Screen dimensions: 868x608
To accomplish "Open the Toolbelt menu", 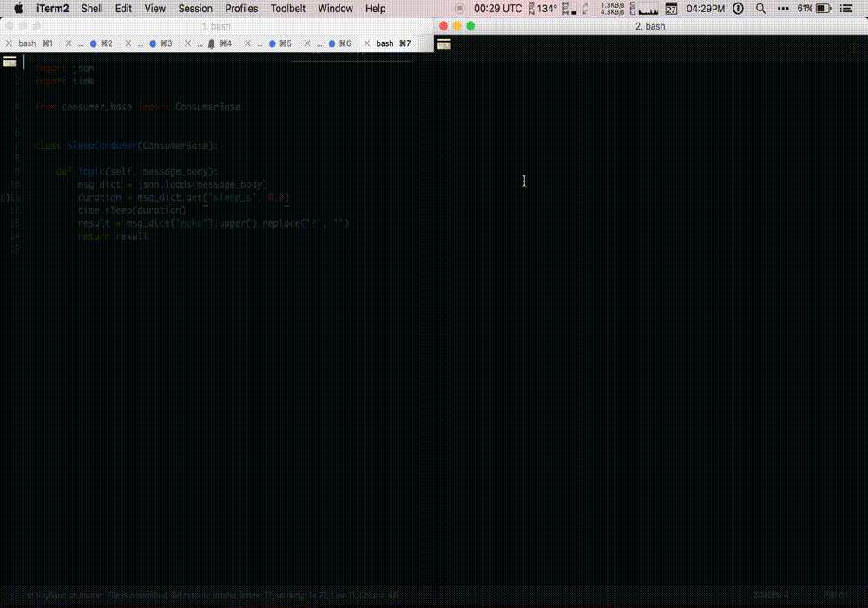I will [x=288, y=9].
